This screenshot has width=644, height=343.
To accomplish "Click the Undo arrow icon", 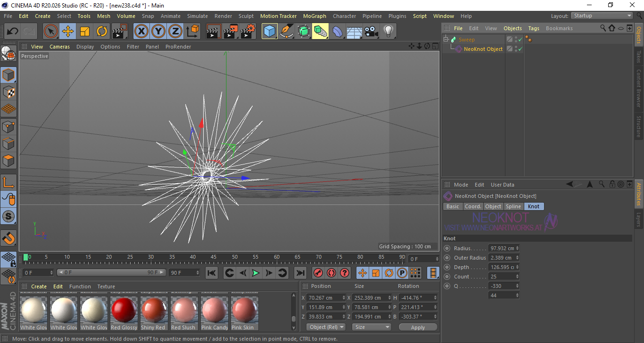I will [12, 32].
